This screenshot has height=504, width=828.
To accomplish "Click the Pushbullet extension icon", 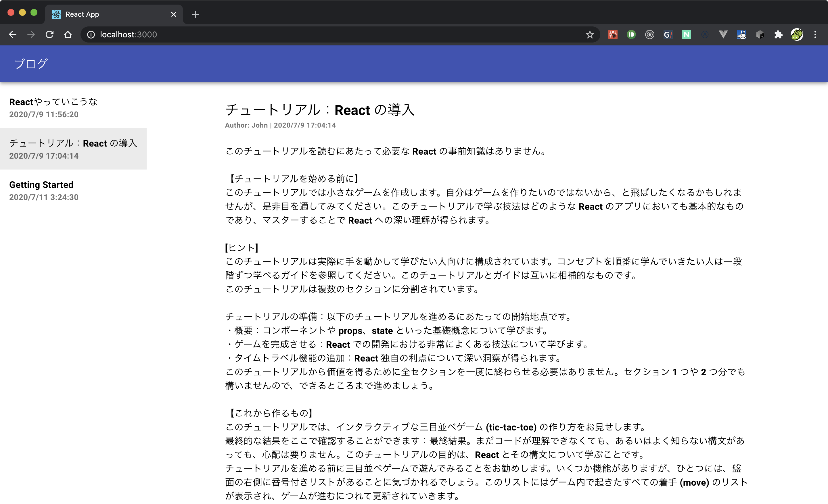I will 631,34.
